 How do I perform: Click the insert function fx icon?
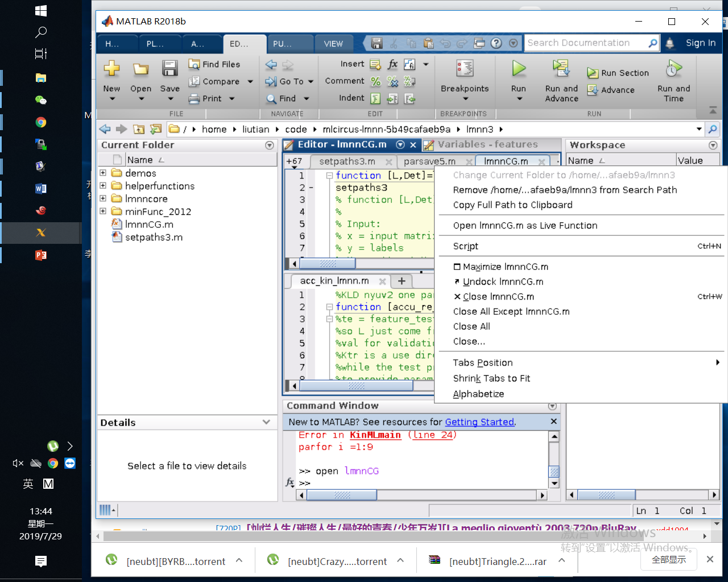click(392, 64)
